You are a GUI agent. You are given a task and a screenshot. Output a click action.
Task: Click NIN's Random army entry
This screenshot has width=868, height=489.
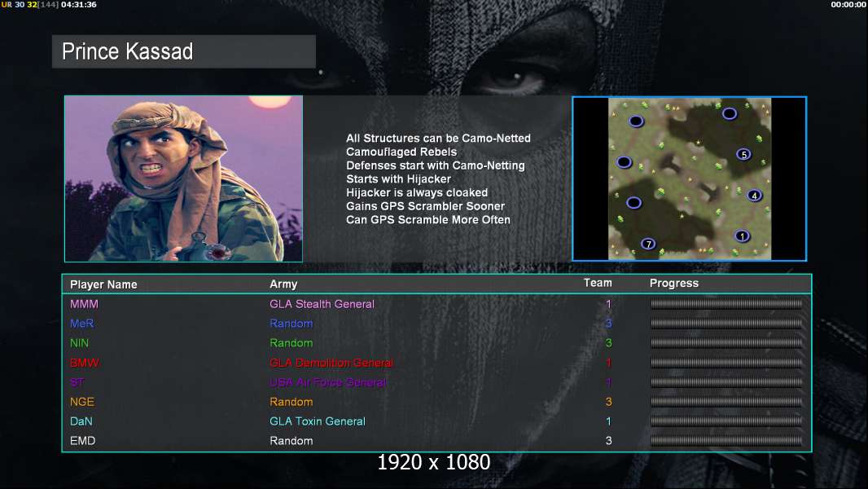pos(292,343)
